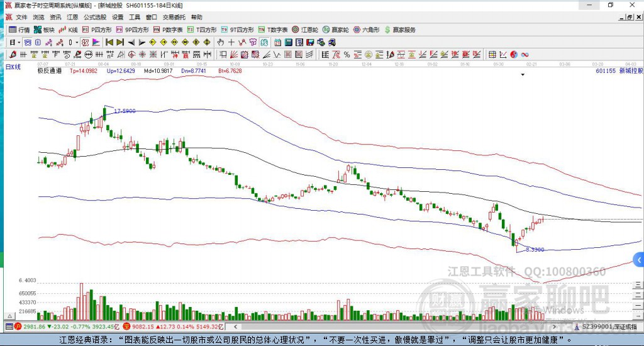Open the 江恩轮 Gann wheel tool

click(x=305, y=30)
